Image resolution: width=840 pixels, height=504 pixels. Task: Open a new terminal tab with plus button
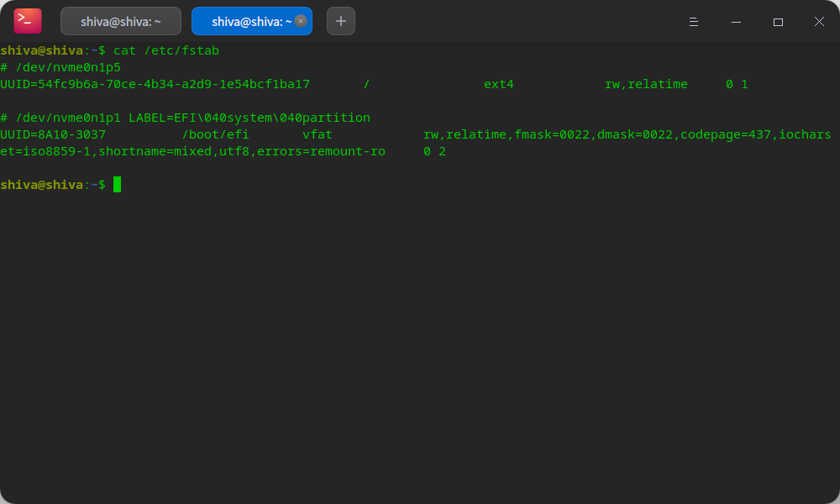pos(340,21)
